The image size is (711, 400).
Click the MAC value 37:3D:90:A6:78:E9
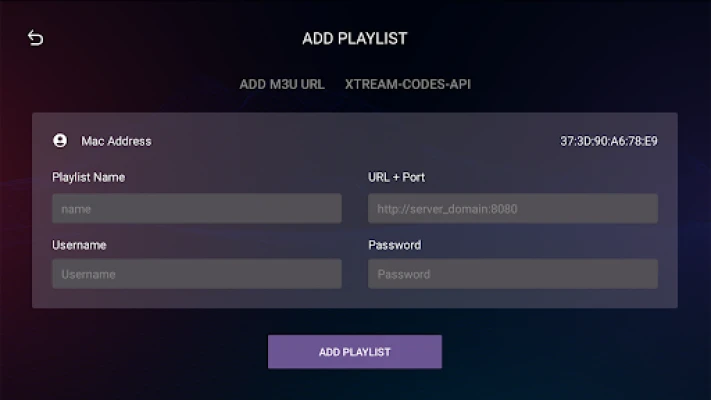609,141
